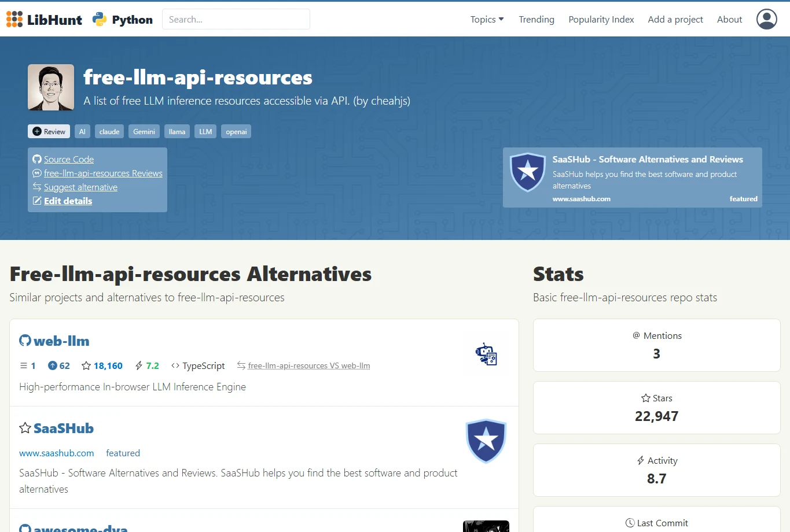Open the web-llm project link
790x532 pixels.
[61, 341]
